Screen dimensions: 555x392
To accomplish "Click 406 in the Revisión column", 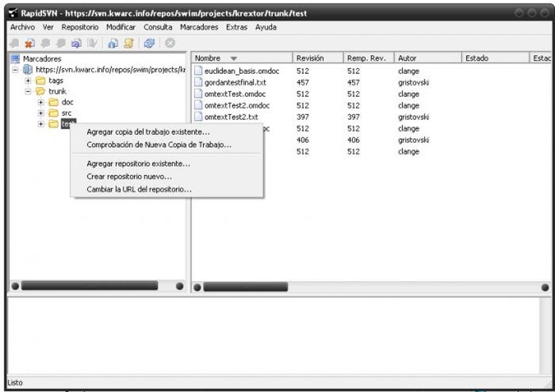I will click(303, 140).
